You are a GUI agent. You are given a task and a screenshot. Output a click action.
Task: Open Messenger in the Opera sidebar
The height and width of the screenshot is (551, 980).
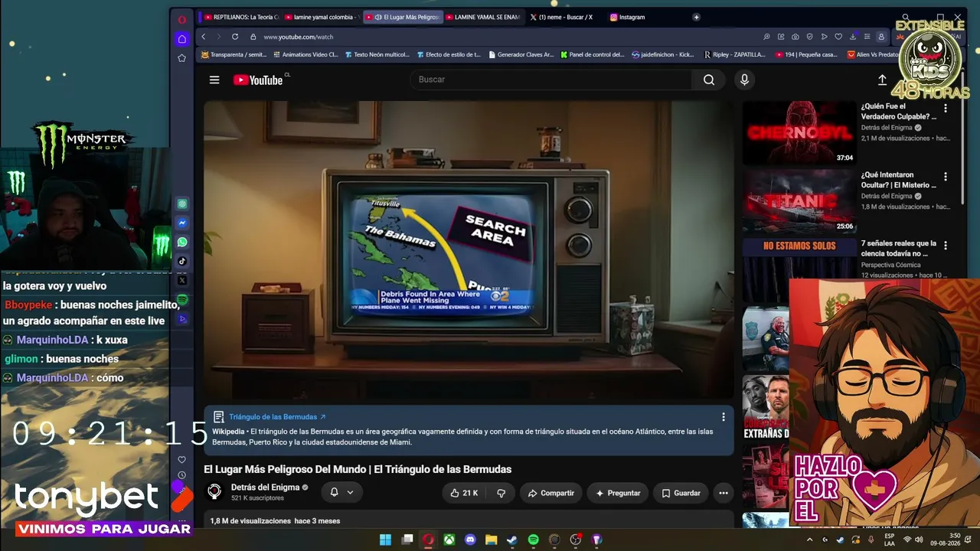182,223
